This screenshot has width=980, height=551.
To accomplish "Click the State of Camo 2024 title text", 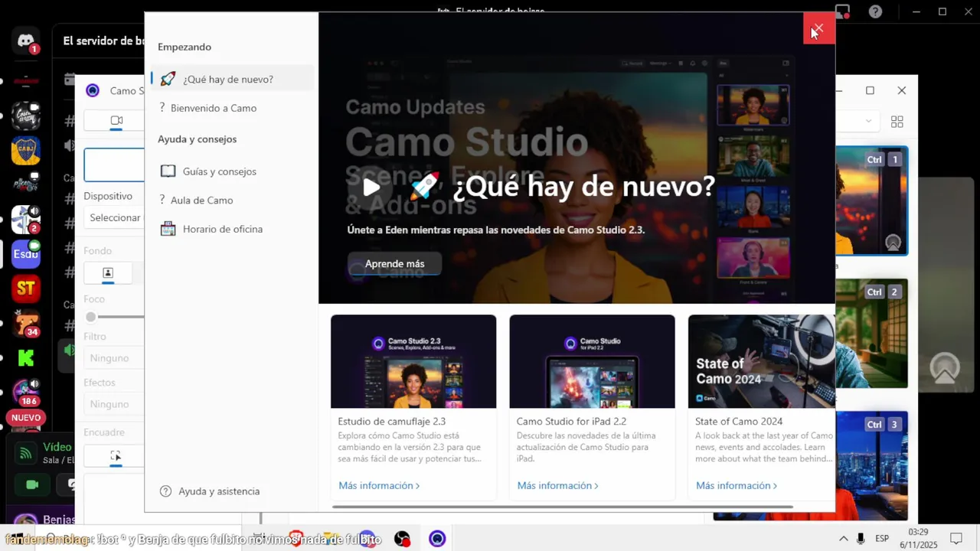I will pos(739,421).
